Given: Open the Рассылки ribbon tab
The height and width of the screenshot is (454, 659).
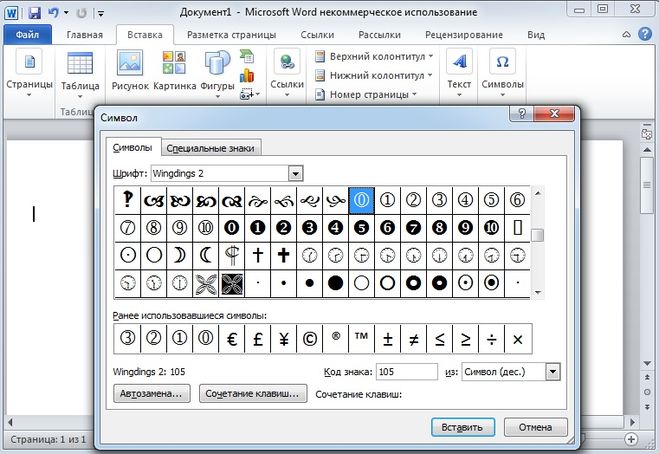Looking at the screenshot, I should click(x=380, y=35).
